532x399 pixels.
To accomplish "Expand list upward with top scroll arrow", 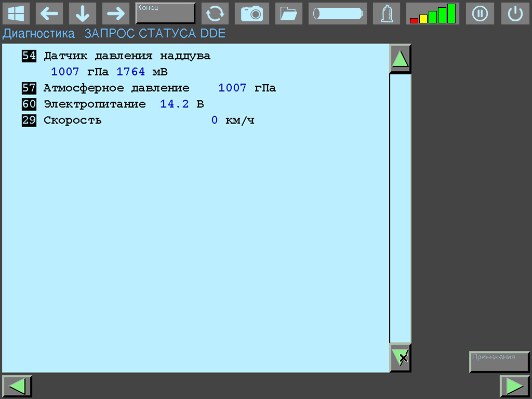I will [400, 58].
